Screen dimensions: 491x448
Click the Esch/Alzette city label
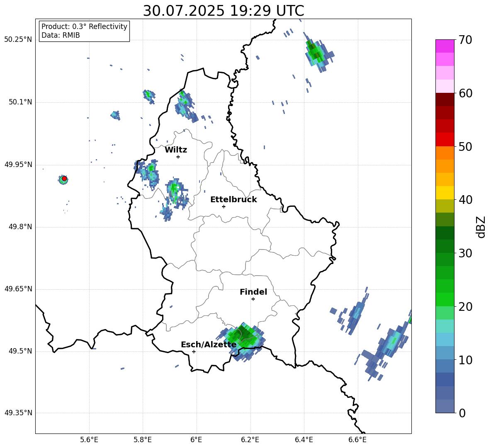tap(209, 345)
